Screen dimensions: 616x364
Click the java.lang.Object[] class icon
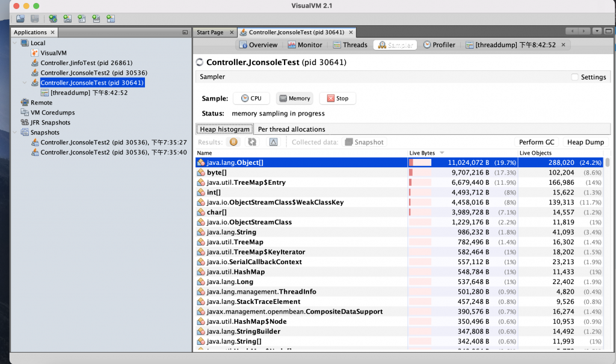[201, 162]
